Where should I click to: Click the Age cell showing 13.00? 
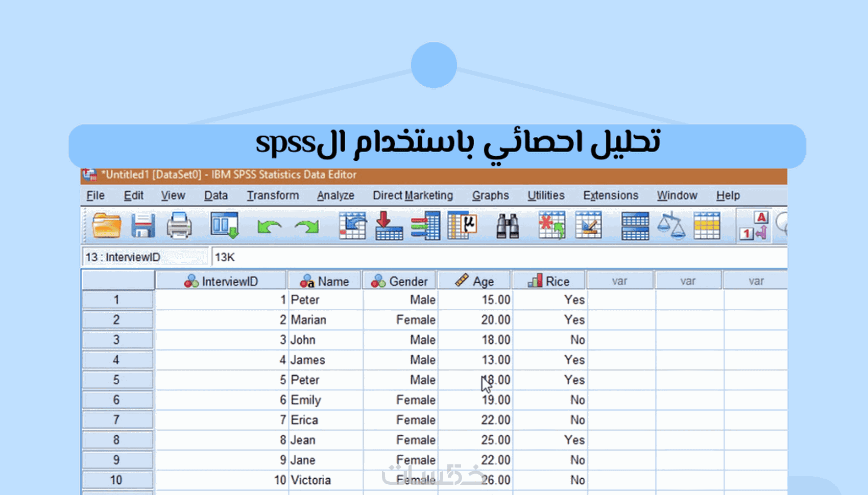[x=475, y=360]
